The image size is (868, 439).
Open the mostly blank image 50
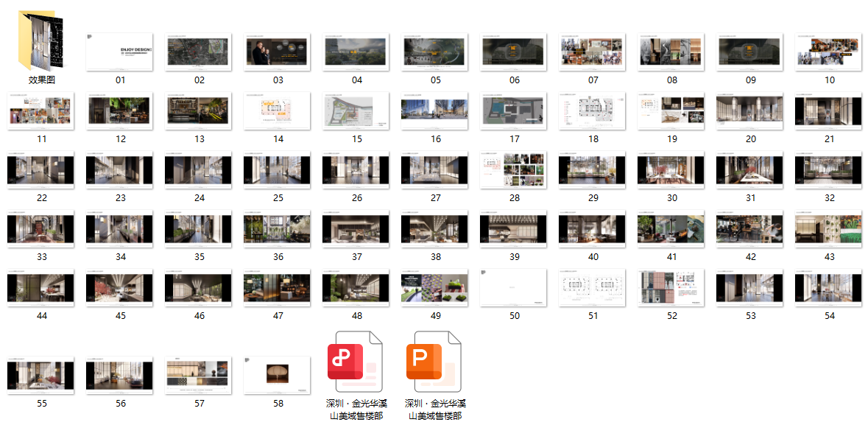pyautogui.click(x=514, y=287)
